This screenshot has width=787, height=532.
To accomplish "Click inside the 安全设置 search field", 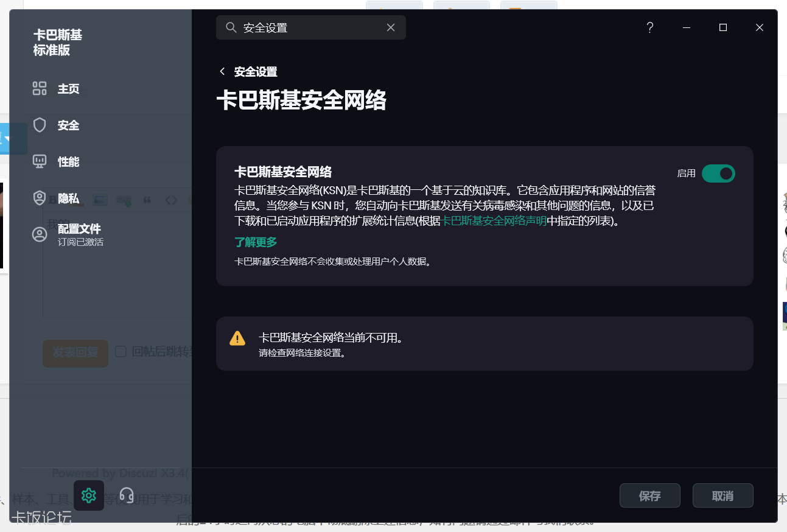I will click(310, 27).
